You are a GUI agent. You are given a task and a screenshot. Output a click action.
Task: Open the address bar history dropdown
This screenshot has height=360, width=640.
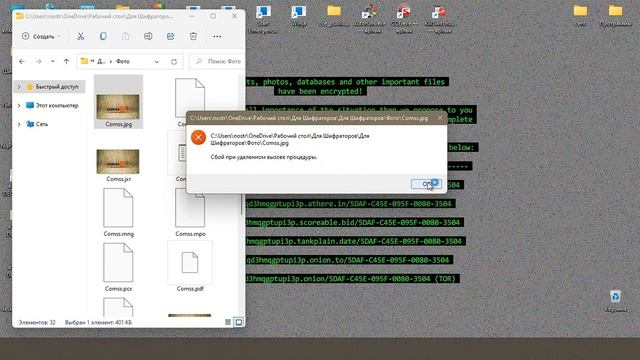[157, 62]
